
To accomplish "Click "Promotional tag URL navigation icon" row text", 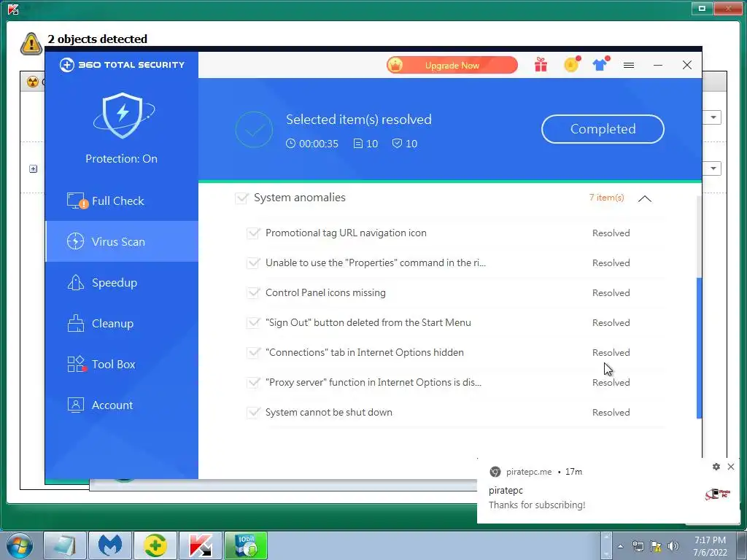I will point(346,233).
